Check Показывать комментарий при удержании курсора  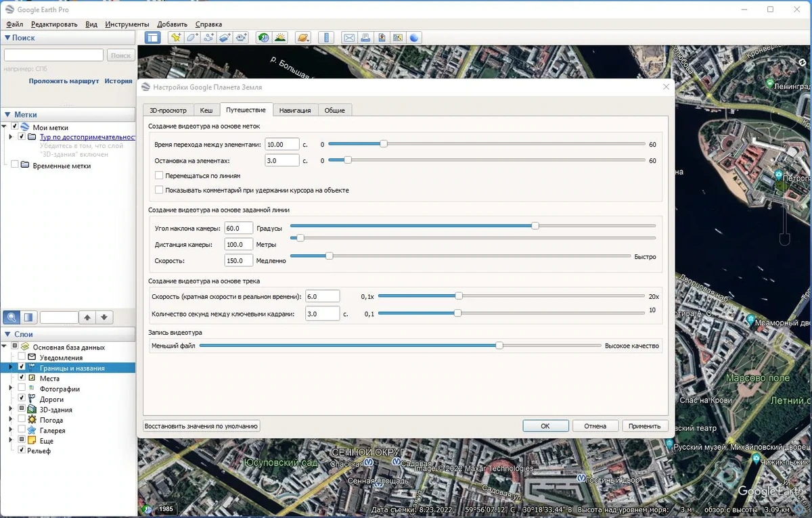(159, 190)
